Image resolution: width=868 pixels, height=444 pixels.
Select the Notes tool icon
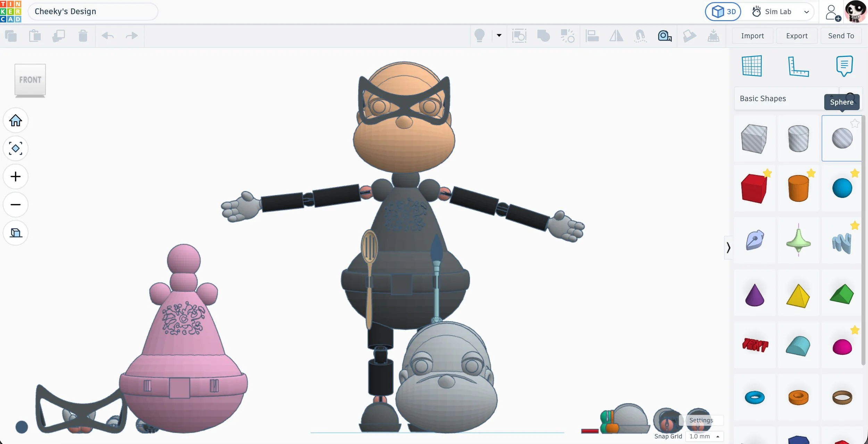click(844, 66)
